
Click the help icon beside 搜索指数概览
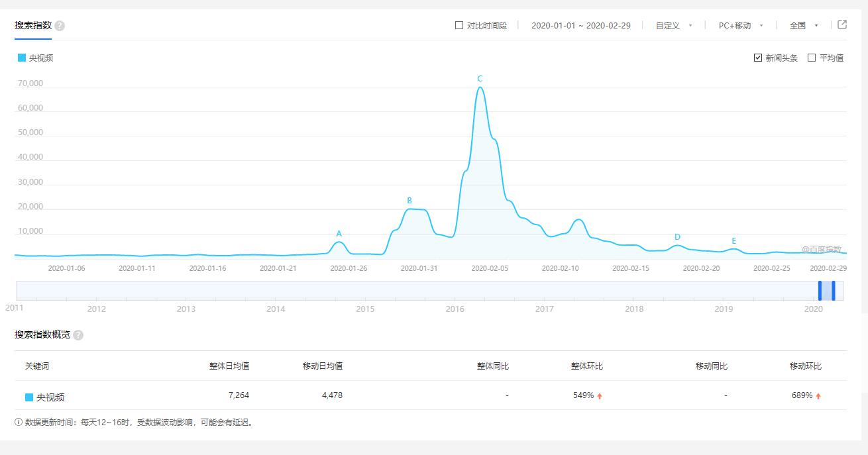coord(78,335)
